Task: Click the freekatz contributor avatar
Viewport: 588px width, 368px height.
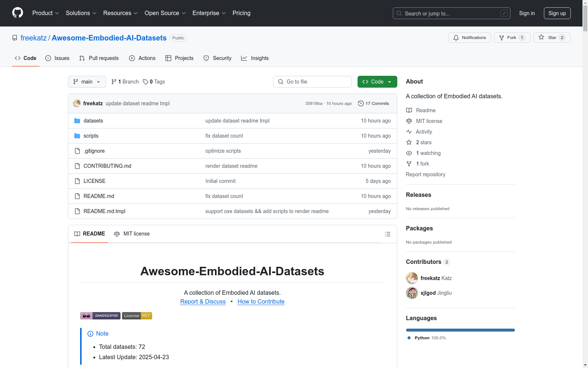Action: coord(412,278)
